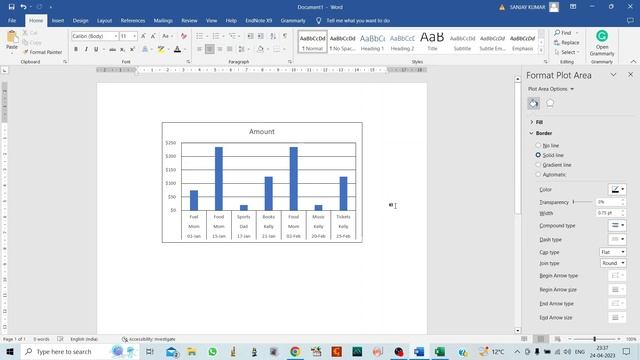Select the Effects pentagon pane icon
Viewport: 640px width, 360px height.
point(550,103)
